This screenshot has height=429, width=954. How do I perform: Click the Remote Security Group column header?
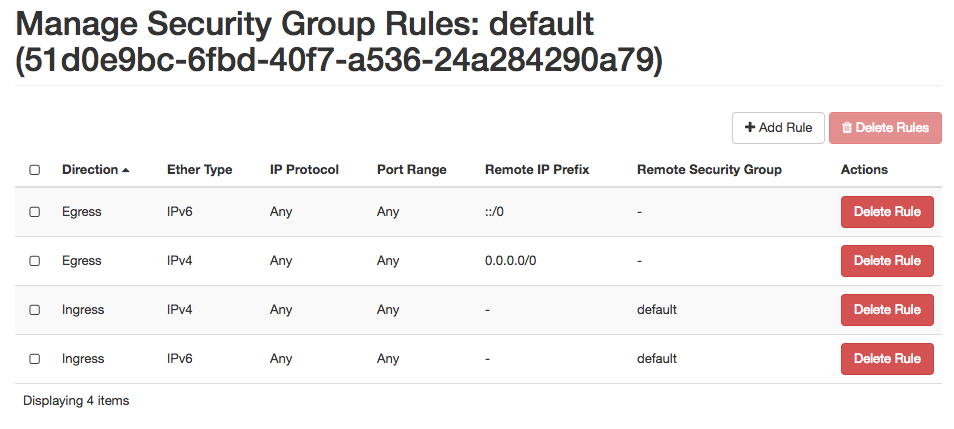(x=709, y=170)
